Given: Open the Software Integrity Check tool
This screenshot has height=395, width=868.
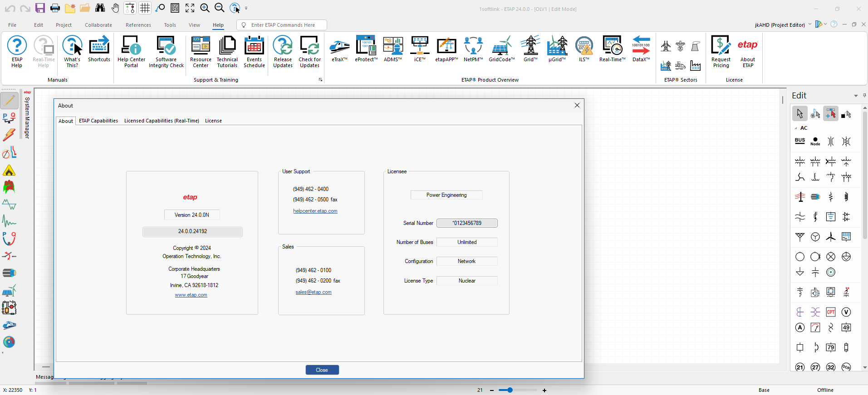Looking at the screenshot, I should [166, 52].
